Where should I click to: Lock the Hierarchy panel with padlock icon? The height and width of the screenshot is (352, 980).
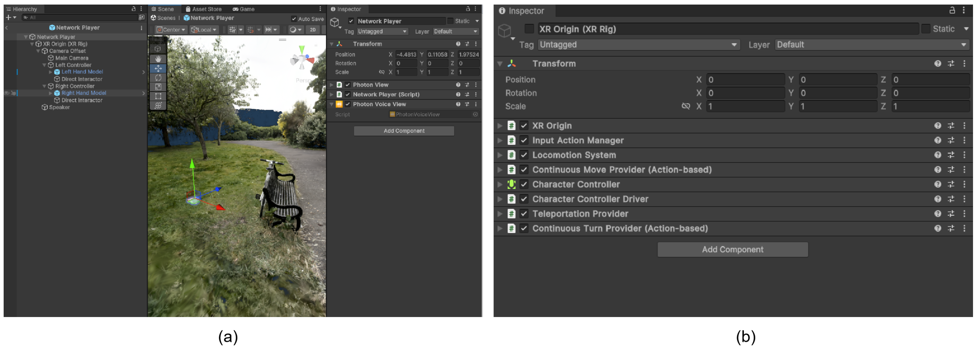(x=133, y=9)
